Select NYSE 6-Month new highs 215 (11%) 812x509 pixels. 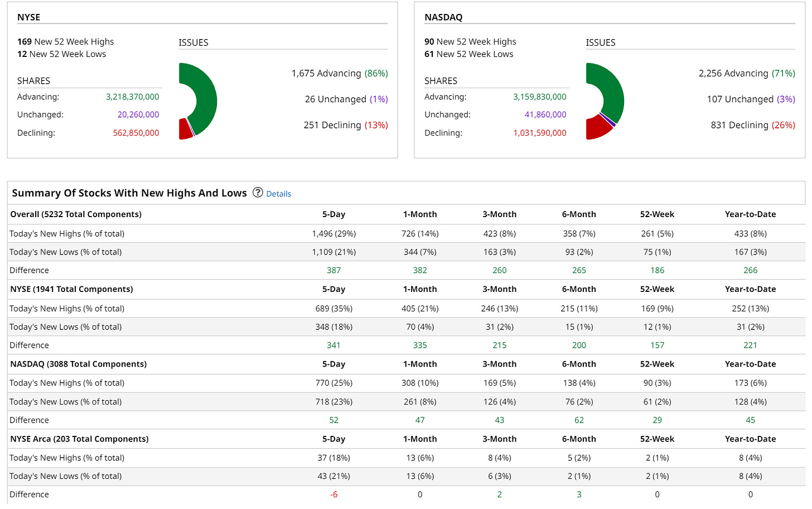click(579, 309)
